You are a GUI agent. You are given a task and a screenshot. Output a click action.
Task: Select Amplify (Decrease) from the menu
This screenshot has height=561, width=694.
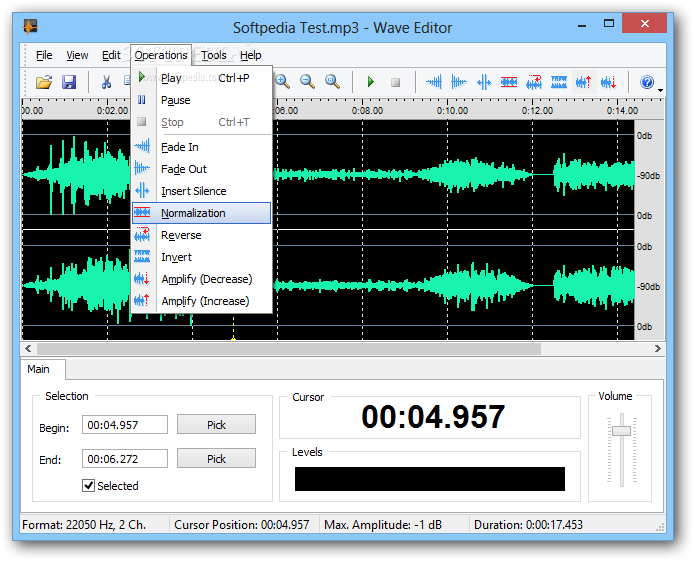(201, 279)
